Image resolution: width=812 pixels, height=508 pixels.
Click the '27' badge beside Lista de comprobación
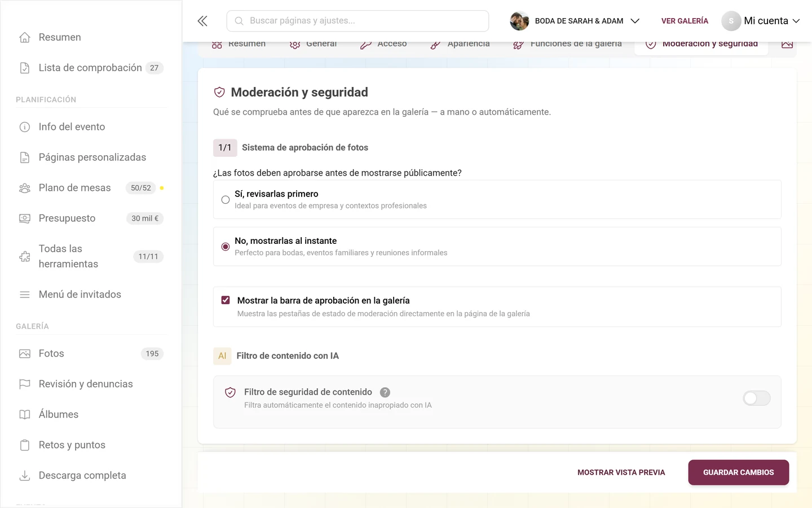[155, 68]
